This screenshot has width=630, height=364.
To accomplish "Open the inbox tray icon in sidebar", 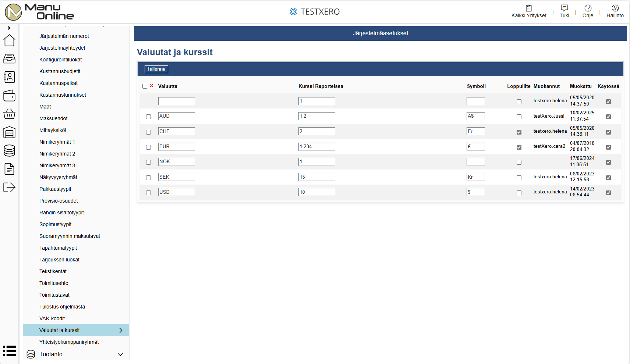I will [x=9, y=58].
